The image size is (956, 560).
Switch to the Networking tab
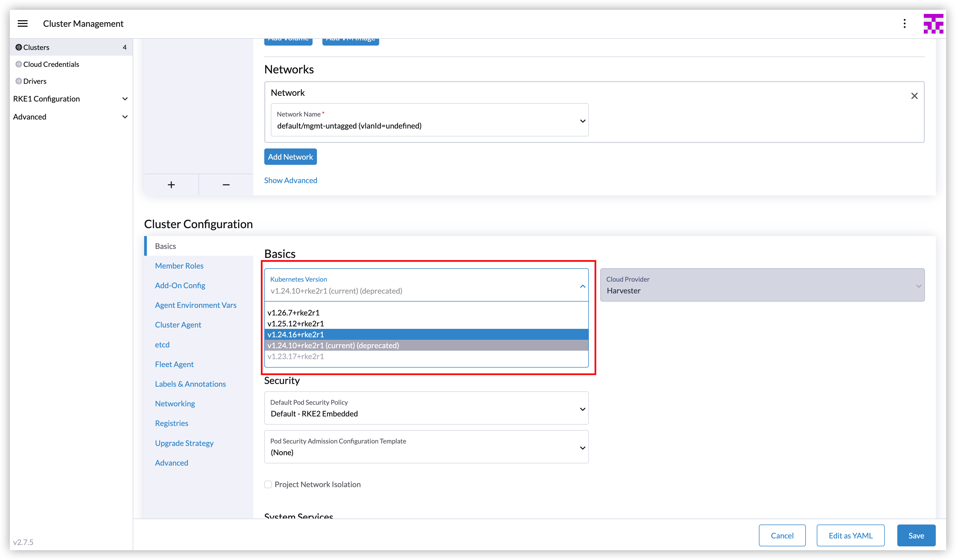[199, 404]
